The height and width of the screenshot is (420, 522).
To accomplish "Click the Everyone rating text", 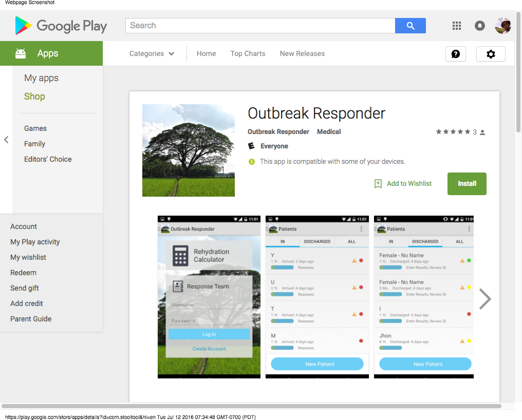I will [274, 146].
